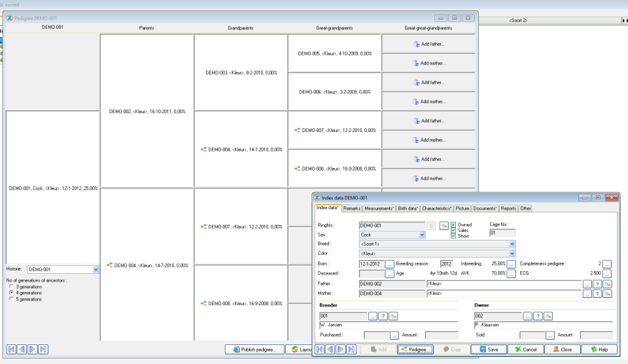Open the Inbreeding details ellipsis button
Viewport: 628px width, 364px height.
(x=511, y=264)
